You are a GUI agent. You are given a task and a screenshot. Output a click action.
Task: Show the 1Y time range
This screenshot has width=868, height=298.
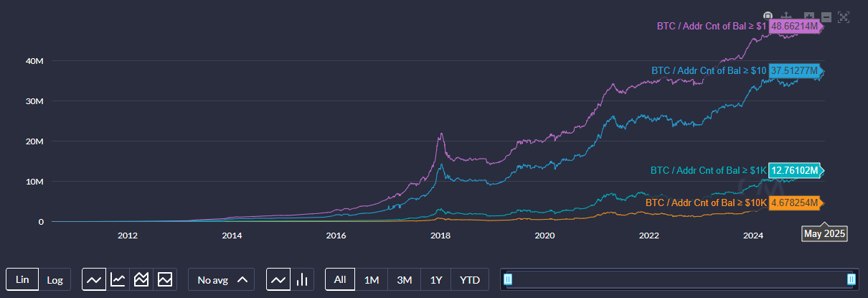pos(435,279)
